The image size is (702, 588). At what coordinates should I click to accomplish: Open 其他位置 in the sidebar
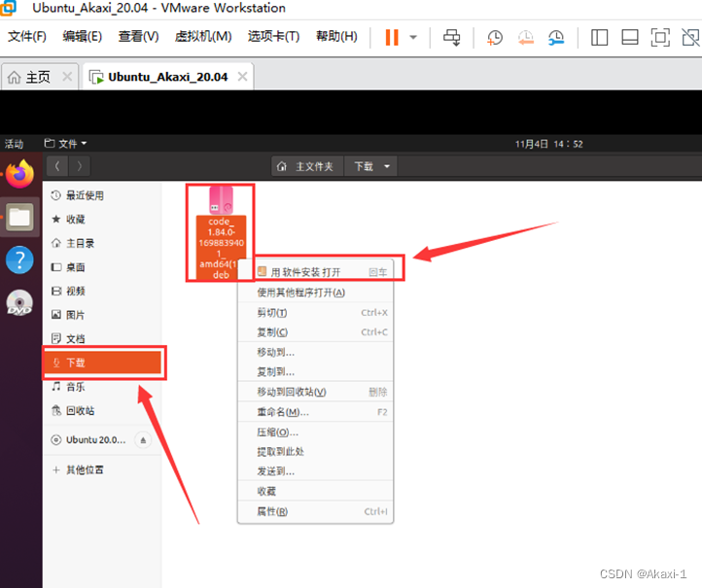(102, 469)
